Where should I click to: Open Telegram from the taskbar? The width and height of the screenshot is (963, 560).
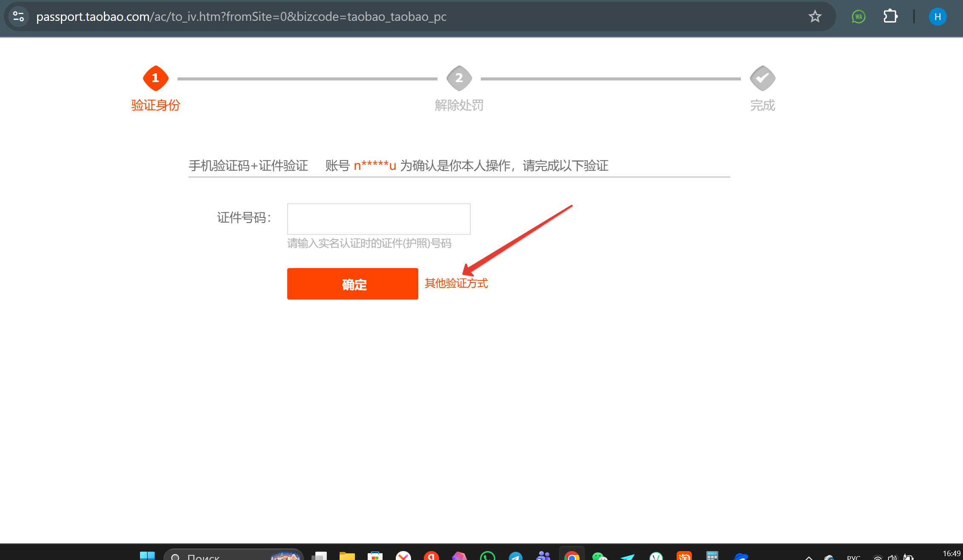(516, 556)
